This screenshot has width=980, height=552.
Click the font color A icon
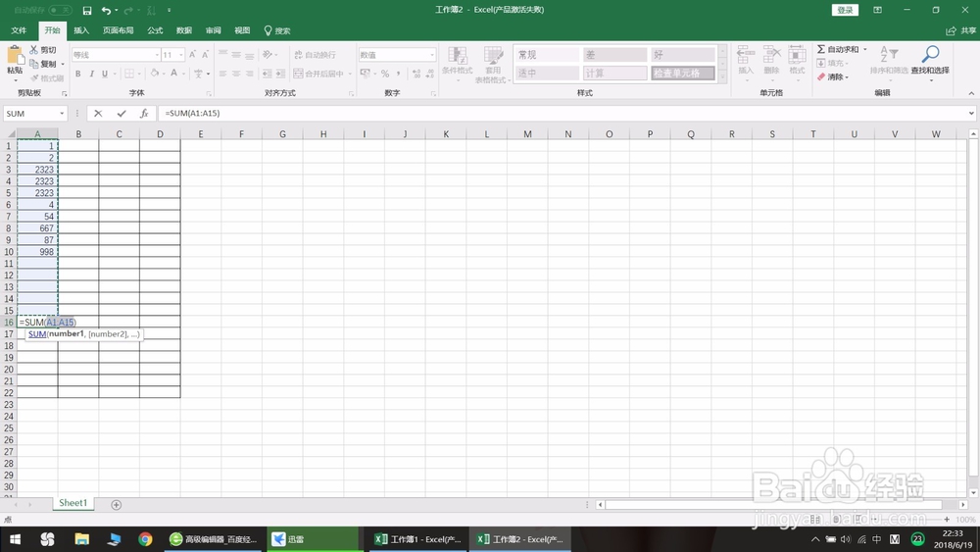pos(174,74)
